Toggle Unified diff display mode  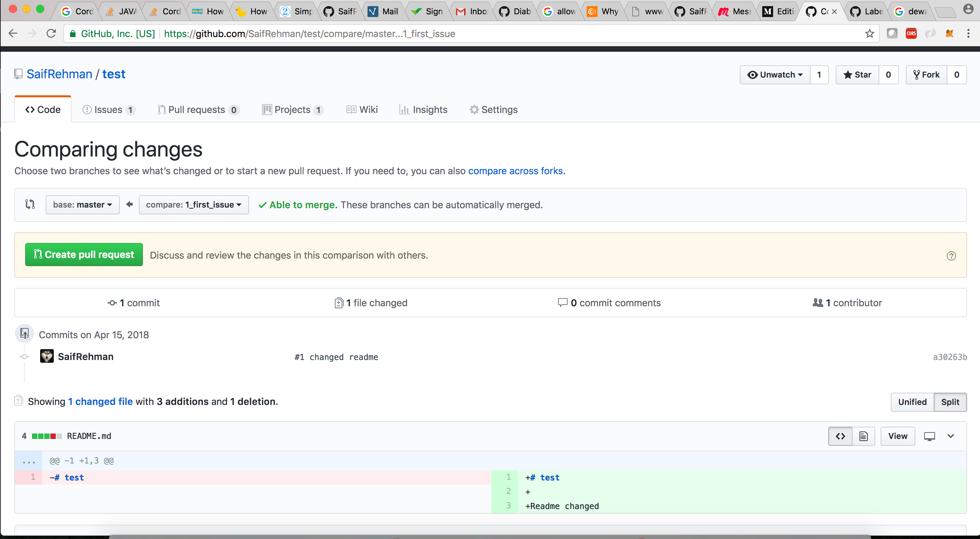tap(912, 402)
